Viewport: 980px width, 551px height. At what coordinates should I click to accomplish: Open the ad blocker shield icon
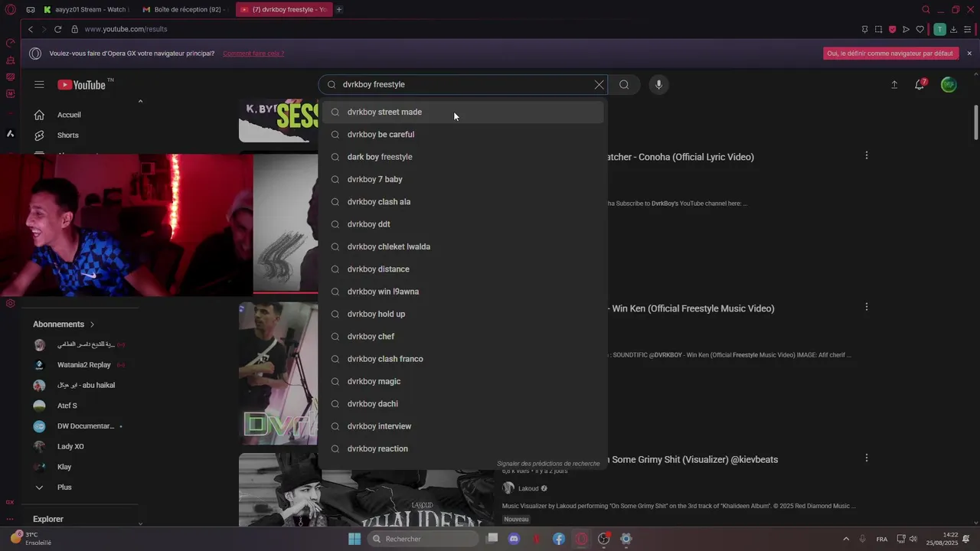click(x=893, y=29)
